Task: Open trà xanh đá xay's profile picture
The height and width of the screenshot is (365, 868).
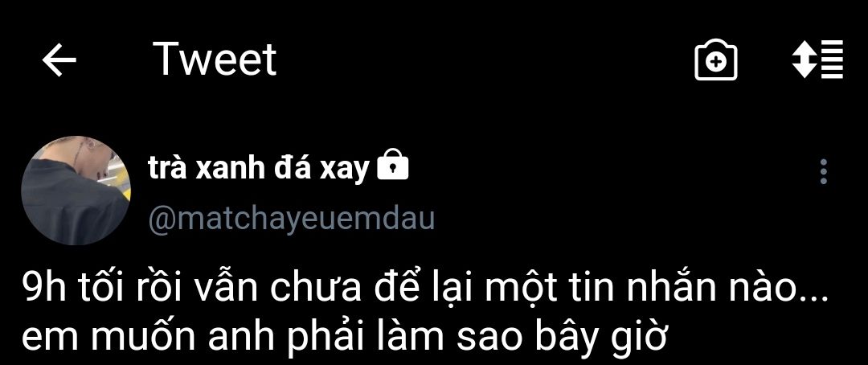Action: (x=76, y=191)
